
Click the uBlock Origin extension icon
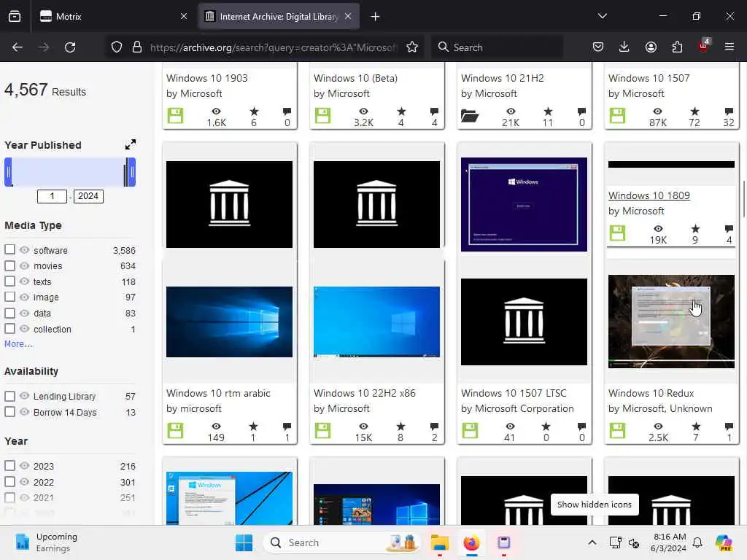click(x=704, y=46)
